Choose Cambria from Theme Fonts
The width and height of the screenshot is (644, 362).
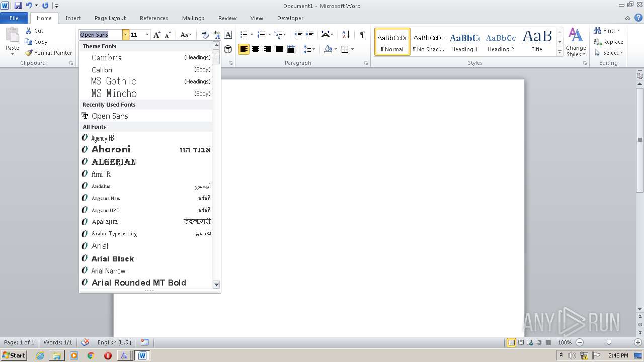click(x=146, y=57)
